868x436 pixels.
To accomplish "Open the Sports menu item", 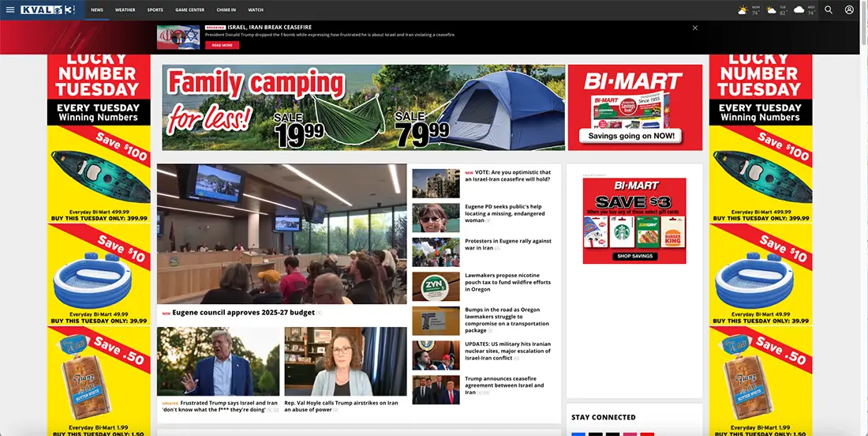I will click(155, 10).
